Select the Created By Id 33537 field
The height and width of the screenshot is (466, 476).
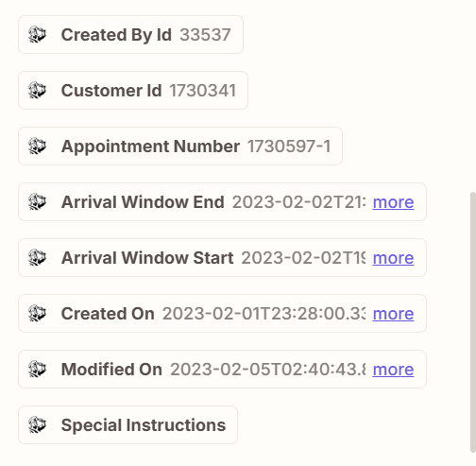click(130, 35)
